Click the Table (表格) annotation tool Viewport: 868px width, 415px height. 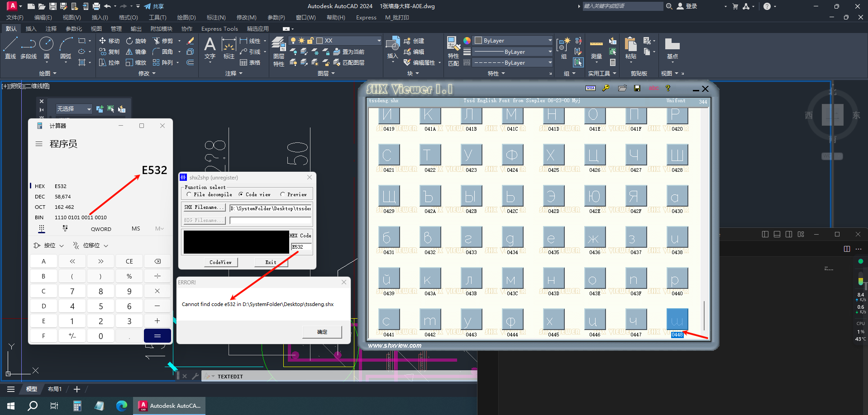pos(250,62)
